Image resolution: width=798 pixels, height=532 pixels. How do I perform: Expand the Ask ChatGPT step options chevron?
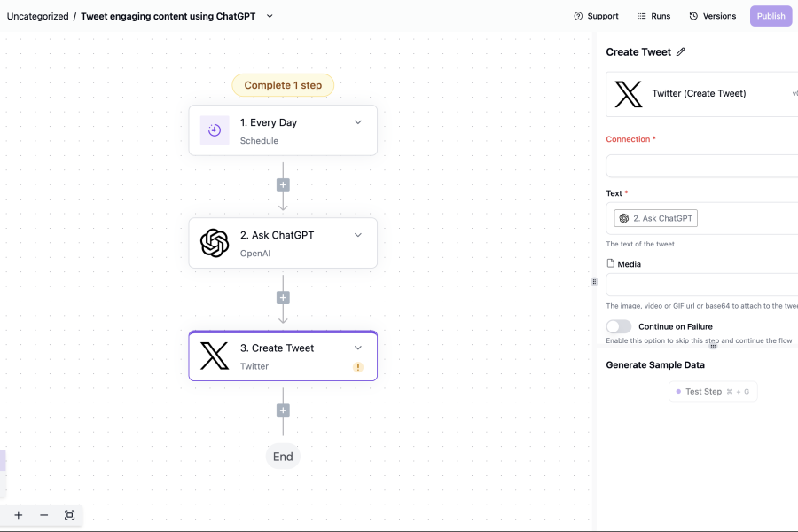[358, 235]
